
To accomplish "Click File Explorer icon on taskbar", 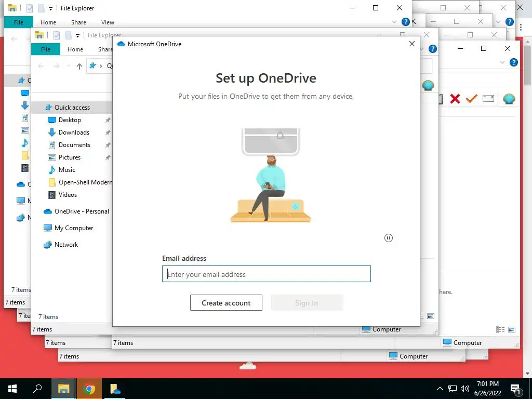I will (x=63, y=389).
